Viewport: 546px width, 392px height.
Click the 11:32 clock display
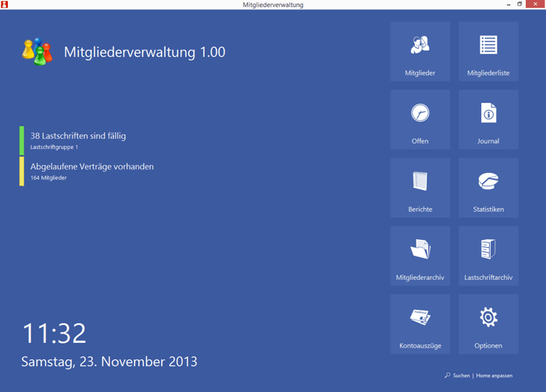coord(54,333)
